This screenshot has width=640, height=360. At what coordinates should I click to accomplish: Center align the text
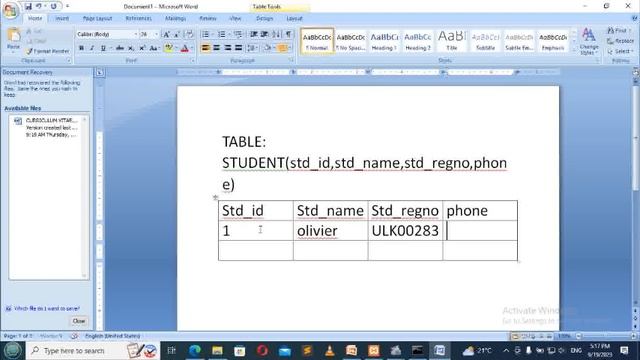click(217, 48)
